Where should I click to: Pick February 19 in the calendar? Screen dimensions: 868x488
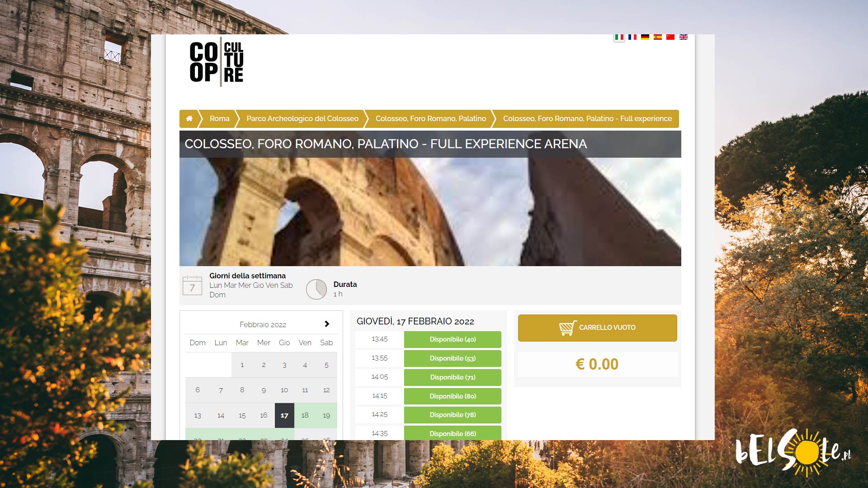tap(326, 415)
